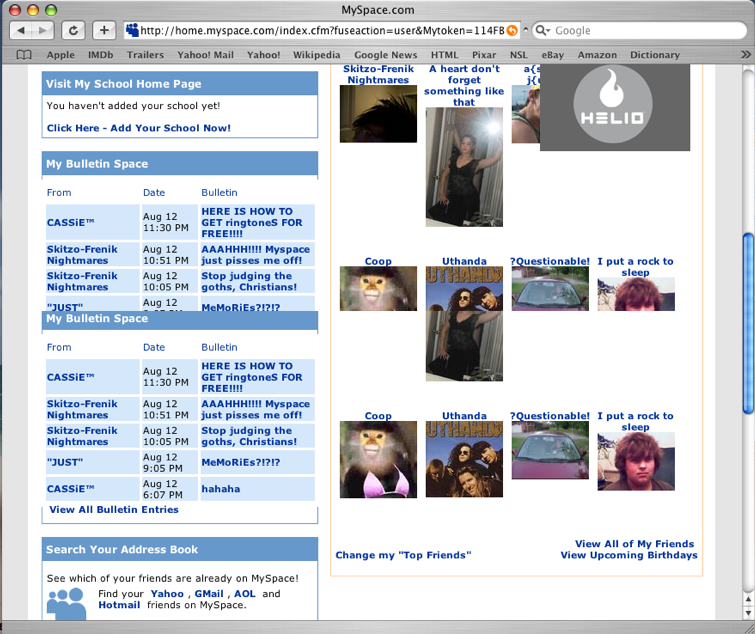The width and height of the screenshot is (755, 634).
Task: Find friends via the Hotmail link
Action: [119, 605]
